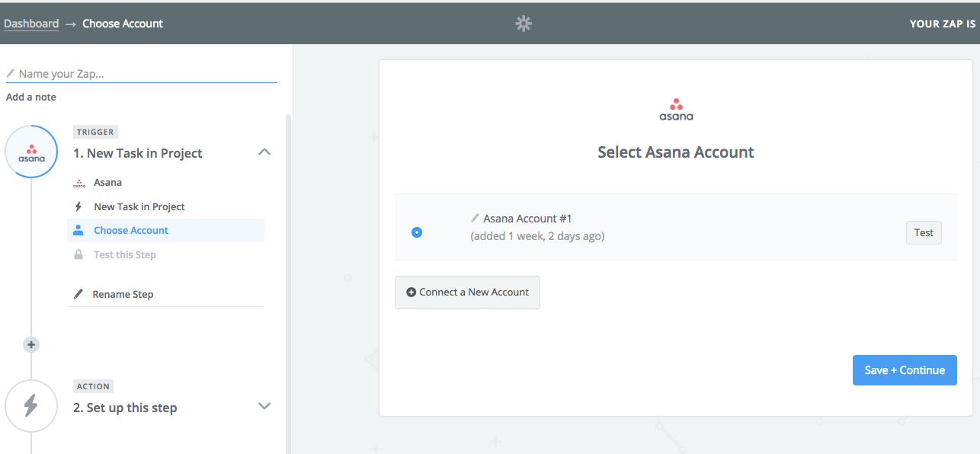Go back via the Dashboard link
This screenshot has width=980, height=454.
[x=31, y=24]
